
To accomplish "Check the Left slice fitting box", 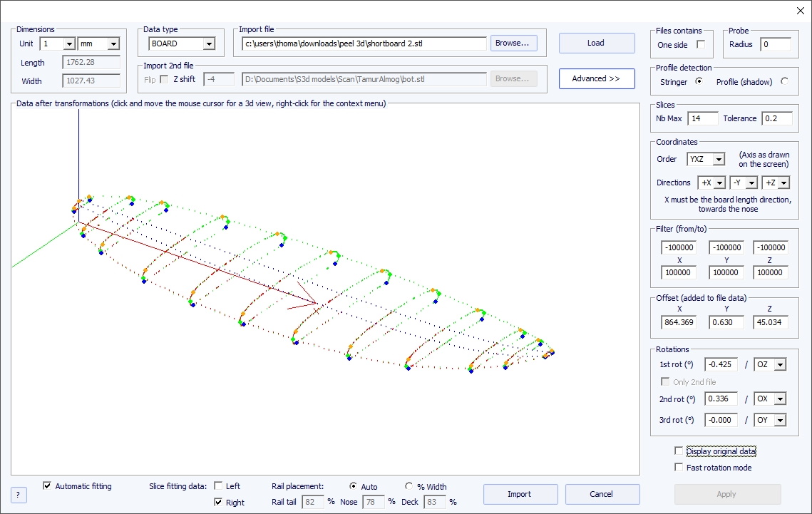I will (x=218, y=486).
